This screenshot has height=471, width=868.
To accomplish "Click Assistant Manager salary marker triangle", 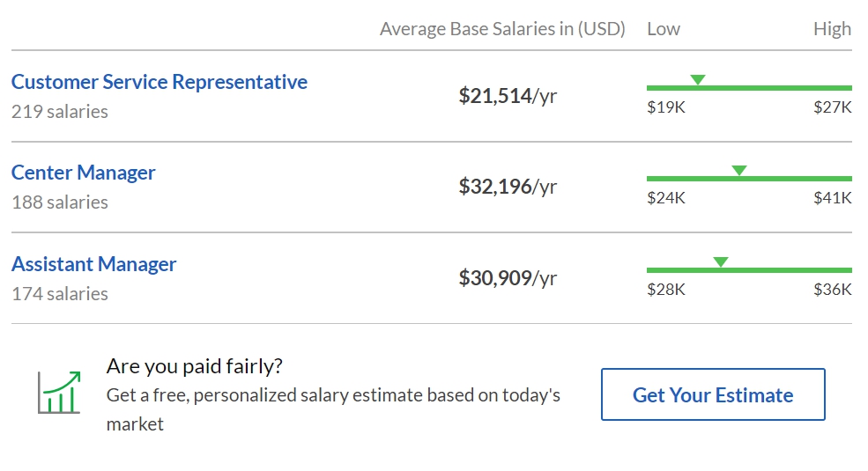I will (x=721, y=262).
